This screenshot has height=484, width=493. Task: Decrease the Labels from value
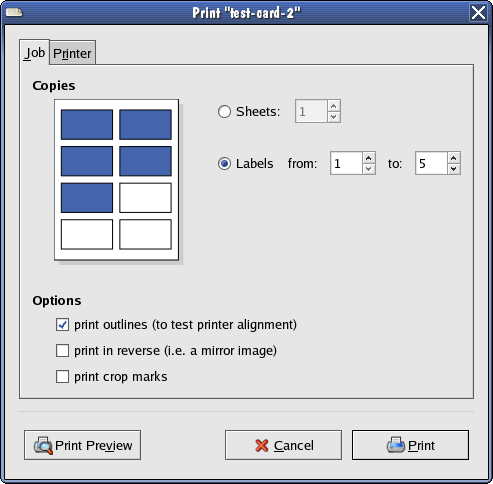[369, 169]
